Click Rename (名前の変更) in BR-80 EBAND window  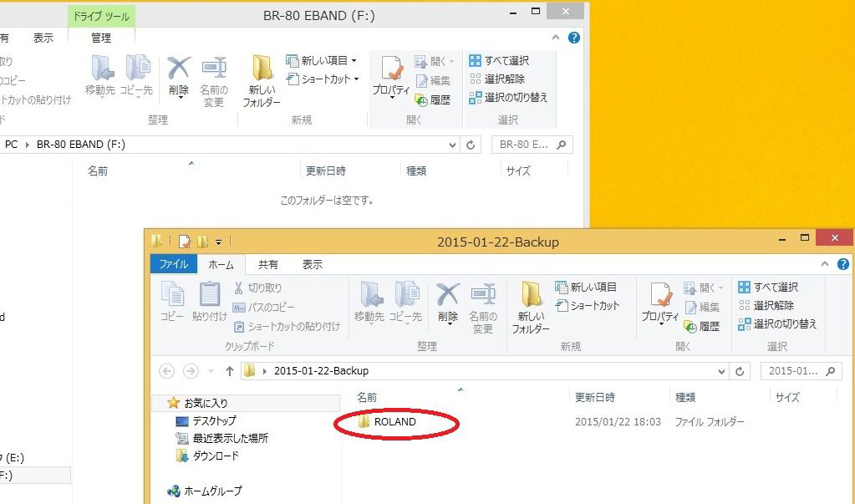tap(214, 82)
